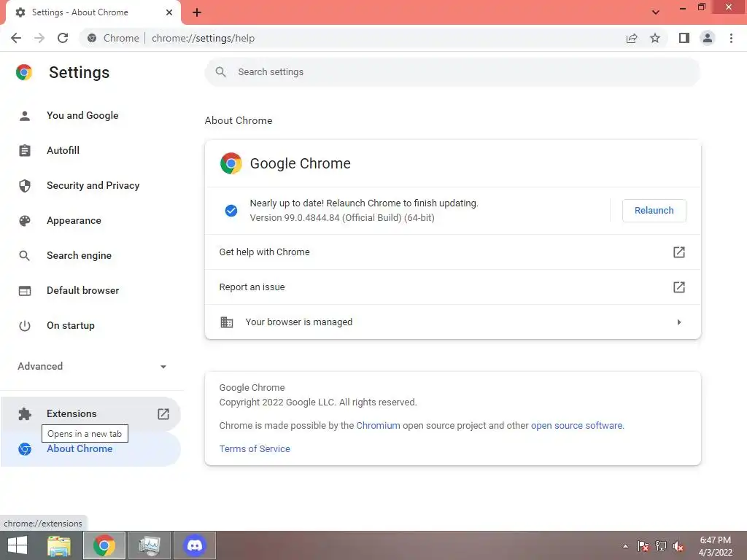Open Autofill settings
Viewport: 747px width, 560px height.
tap(90, 150)
